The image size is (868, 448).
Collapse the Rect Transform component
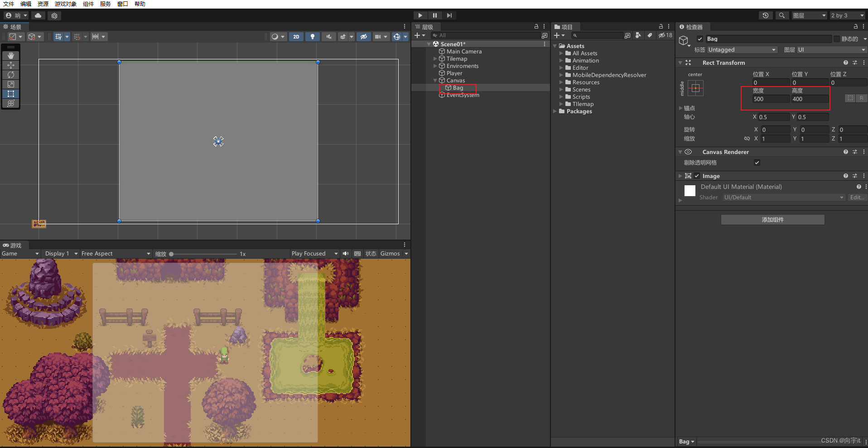pos(680,63)
